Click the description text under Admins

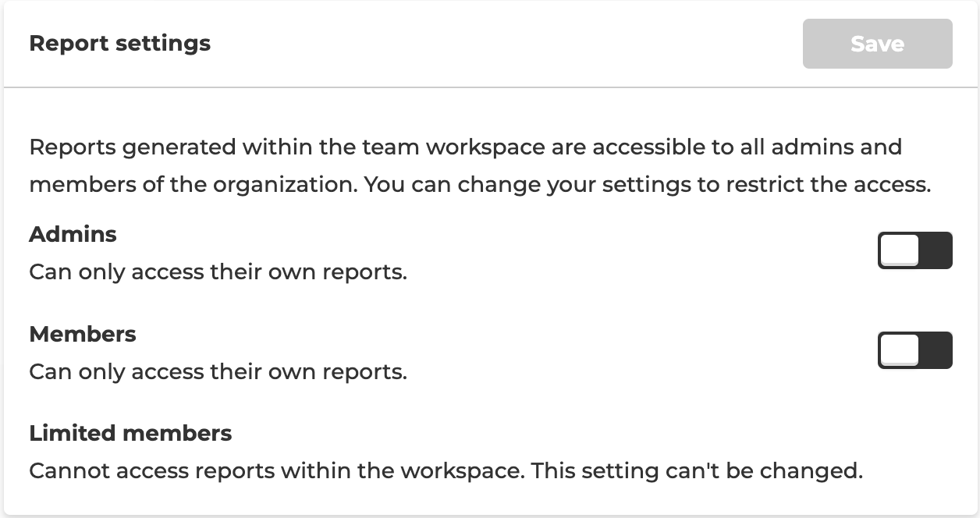218,273
